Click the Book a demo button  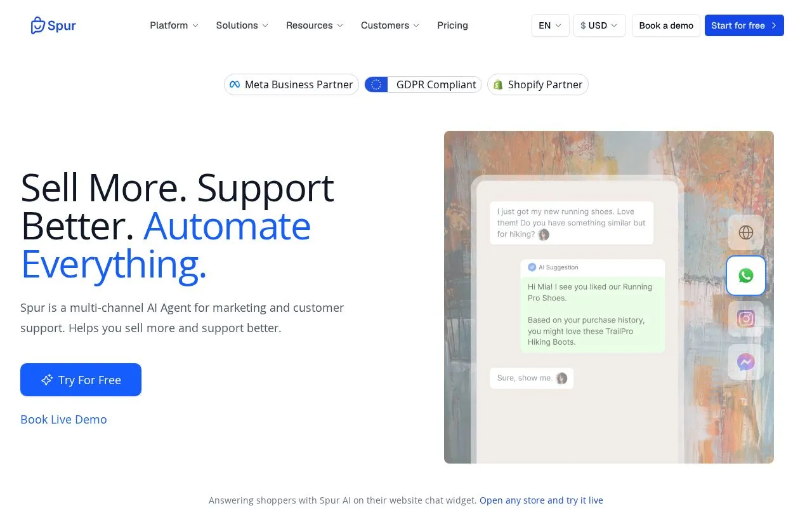[666, 25]
